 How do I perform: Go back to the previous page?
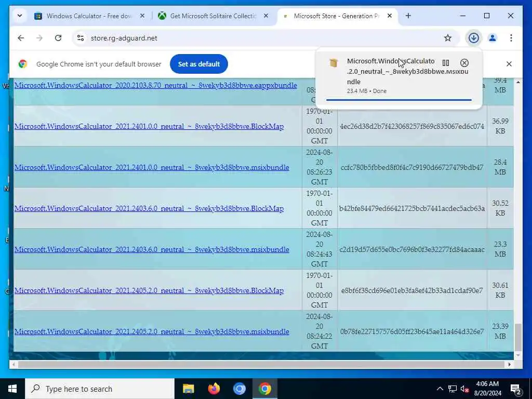(x=21, y=38)
